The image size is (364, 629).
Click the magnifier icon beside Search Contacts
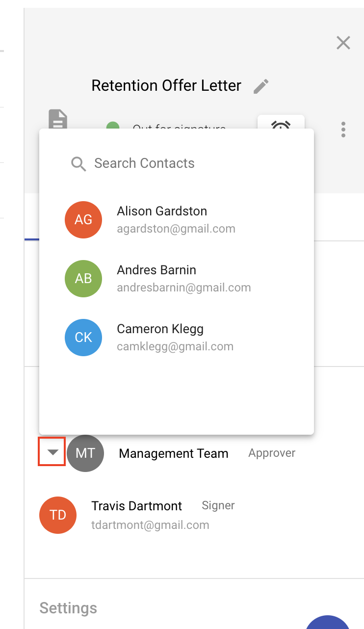pos(78,163)
